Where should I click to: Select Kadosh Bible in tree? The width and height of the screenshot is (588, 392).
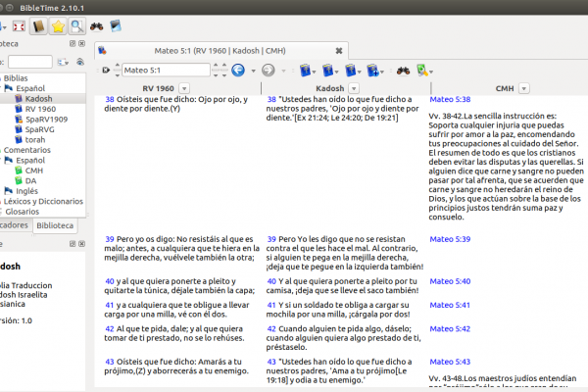click(x=38, y=99)
